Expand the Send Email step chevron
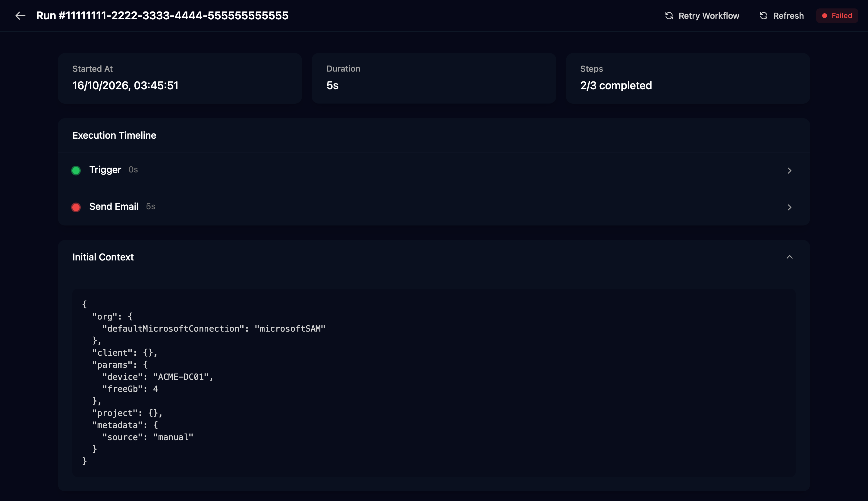This screenshot has height=501, width=868. (789, 207)
